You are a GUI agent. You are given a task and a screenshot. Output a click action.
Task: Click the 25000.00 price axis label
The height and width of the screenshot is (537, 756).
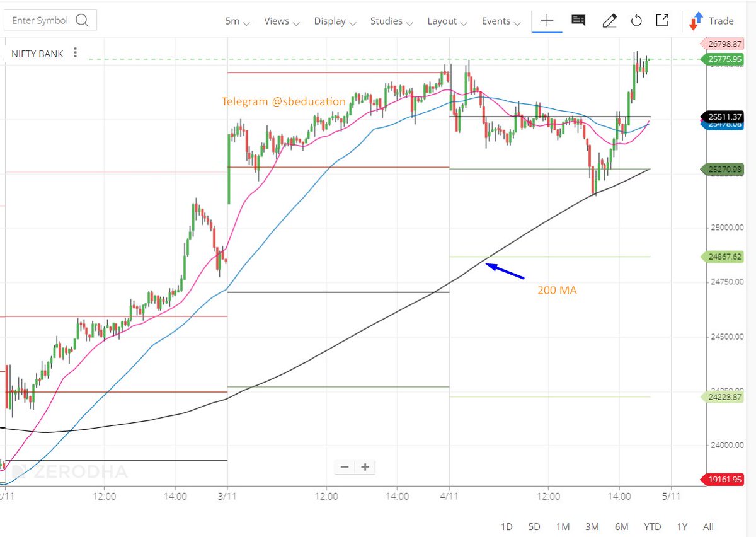(726, 228)
